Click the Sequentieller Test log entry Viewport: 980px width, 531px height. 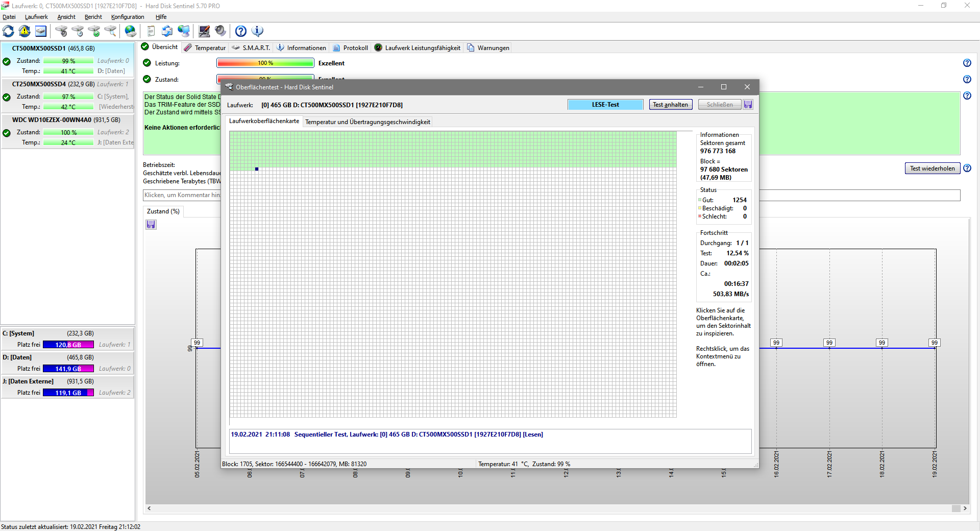click(387, 435)
